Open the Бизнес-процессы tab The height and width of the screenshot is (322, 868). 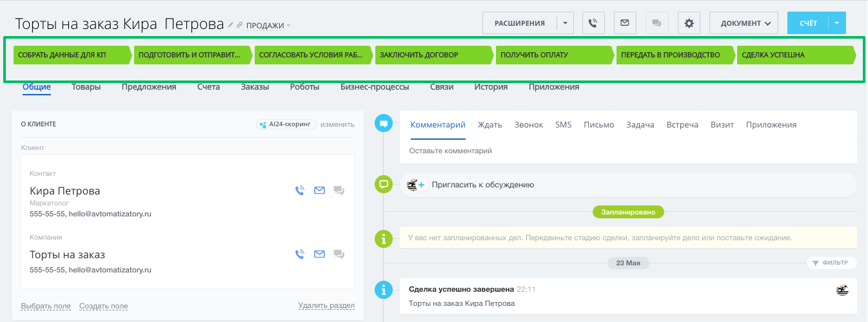pyautogui.click(x=375, y=87)
